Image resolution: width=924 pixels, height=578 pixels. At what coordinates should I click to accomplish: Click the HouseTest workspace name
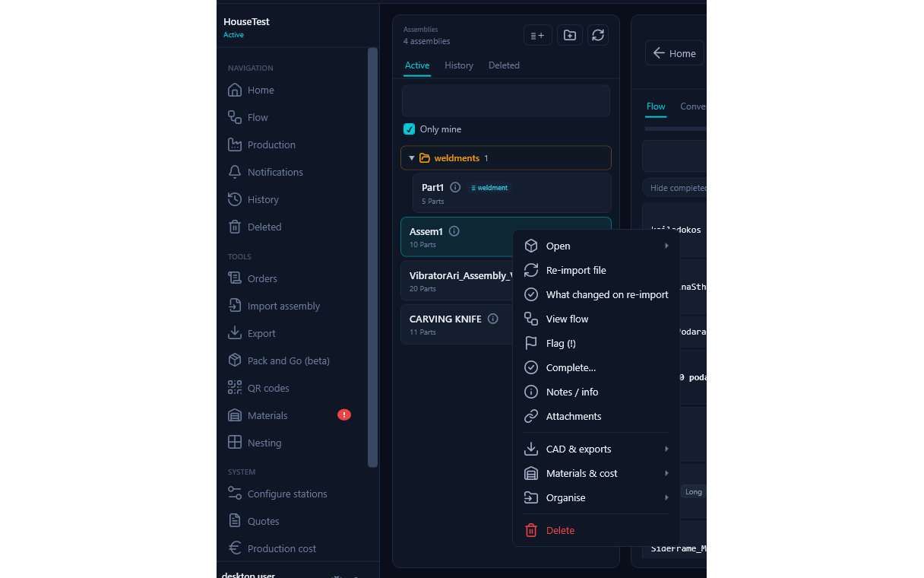(x=246, y=22)
